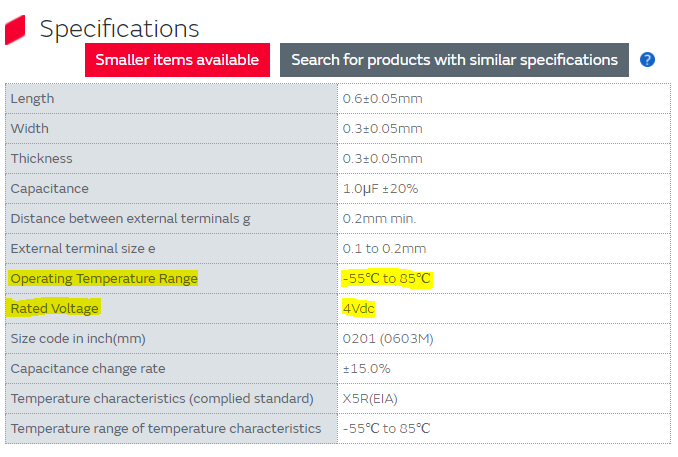
Task: Click Size code in inch(mm) label
Action: pyautogui.click(x=78, y=339)
